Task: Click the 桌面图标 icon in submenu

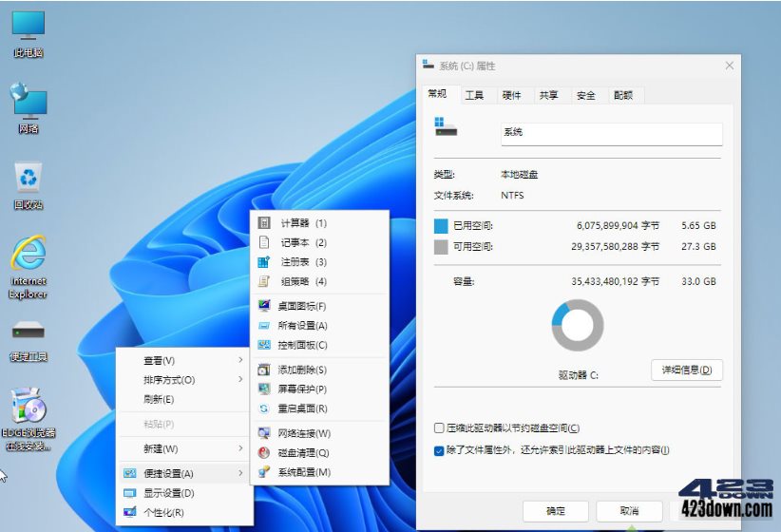Action: [264, 305]
